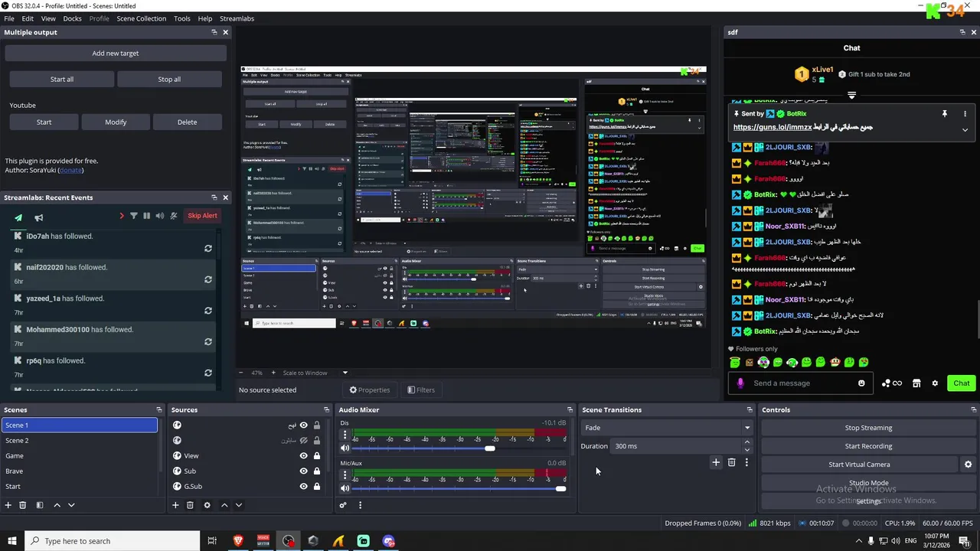This screenshot has height=551, width=980.
Task: Move the source down in the Sources toolbar
Action: [239, 505]
